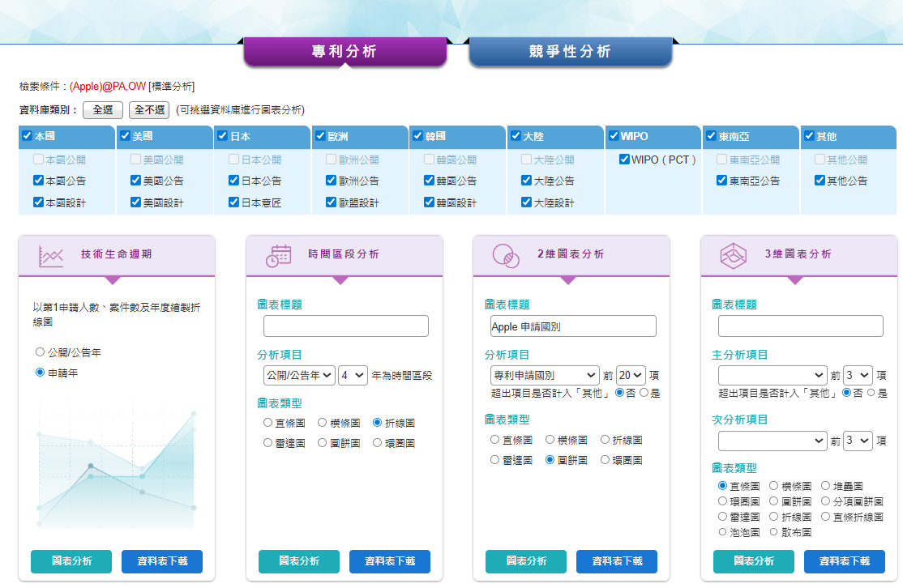The image size is (903, 588).
Task: Toggle the 東南亞 group header checkbox
Action: 711,136
